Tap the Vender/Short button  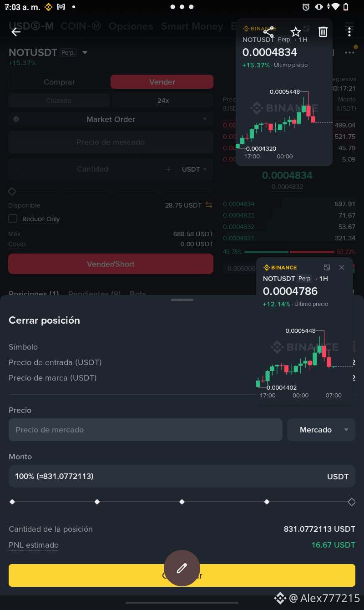[111, 264]
